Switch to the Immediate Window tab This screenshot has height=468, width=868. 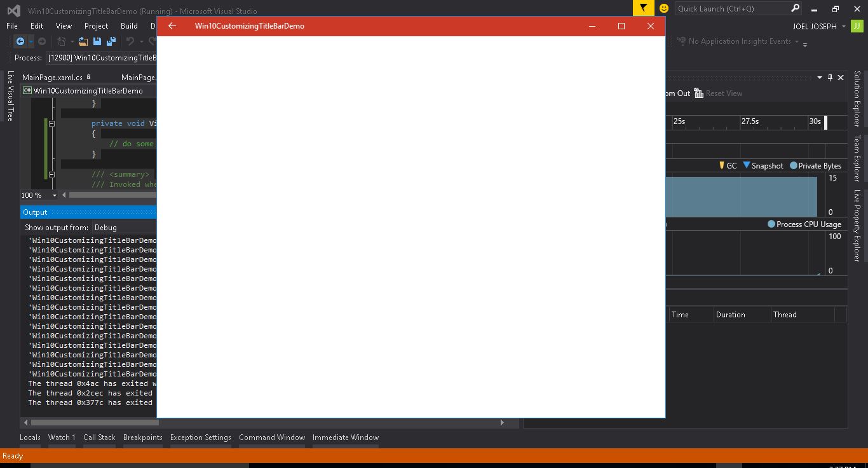pos(346,437)
